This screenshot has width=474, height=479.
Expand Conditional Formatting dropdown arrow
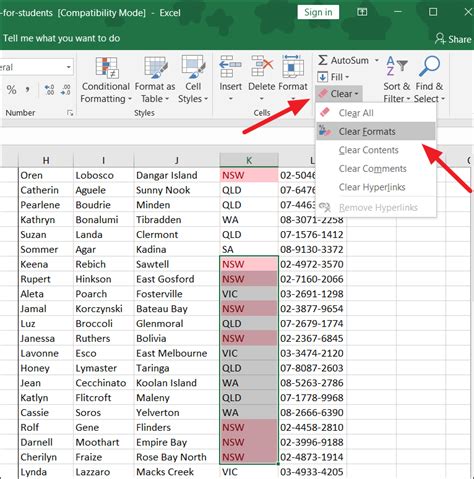pos(130,99)
